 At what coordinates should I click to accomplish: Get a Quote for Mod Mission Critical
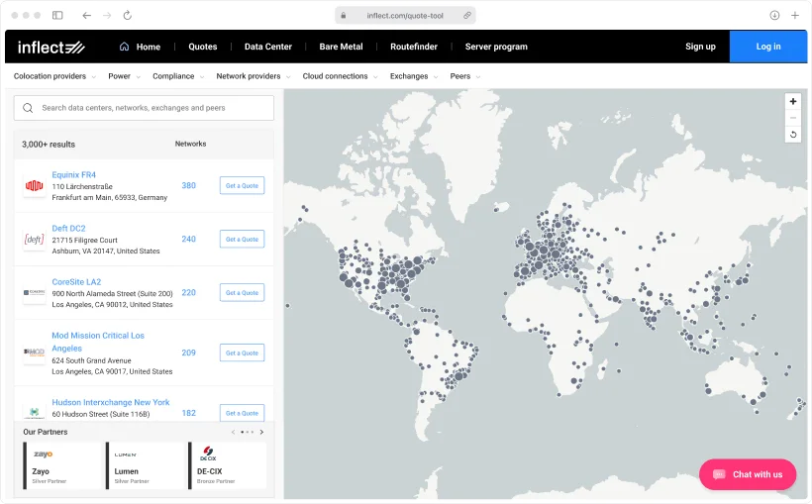click(x=242, y=353)
